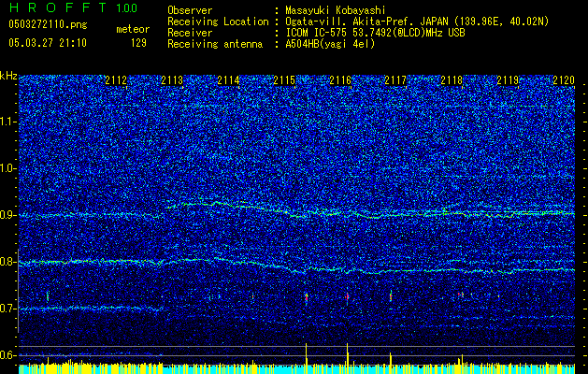
Task: Click the 2113 time marker
Action: pos(172,80)
